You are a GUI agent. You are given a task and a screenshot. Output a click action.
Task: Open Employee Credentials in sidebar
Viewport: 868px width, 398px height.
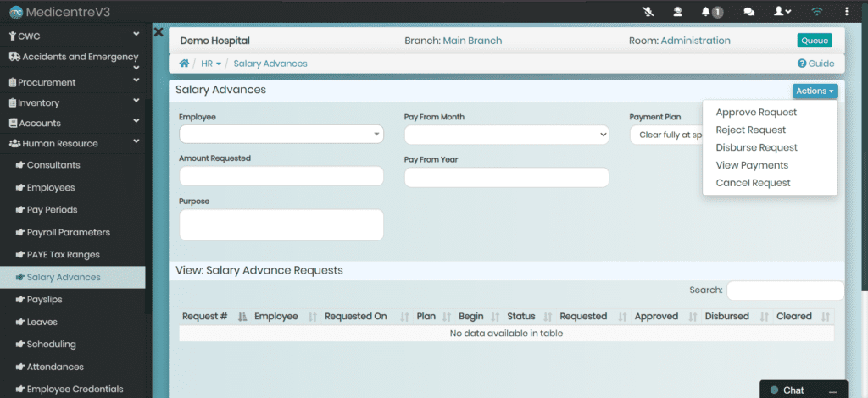click(x=73, y=390)
